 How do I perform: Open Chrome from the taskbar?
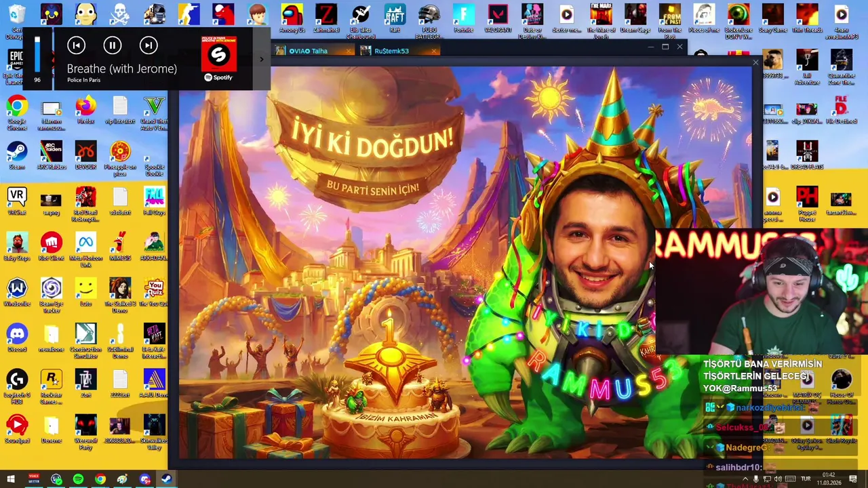pyautogui.click(x=100, y=480)
